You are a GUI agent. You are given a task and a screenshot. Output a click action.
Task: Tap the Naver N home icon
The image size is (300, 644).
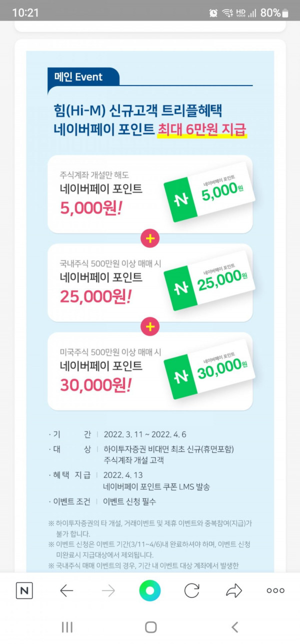click(x=24, y=590)
